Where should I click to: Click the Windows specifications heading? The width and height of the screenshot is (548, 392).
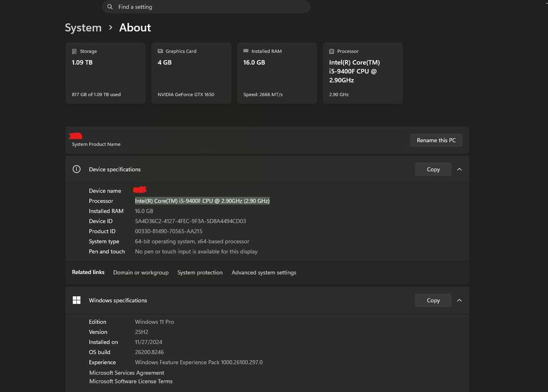point(118,301)
